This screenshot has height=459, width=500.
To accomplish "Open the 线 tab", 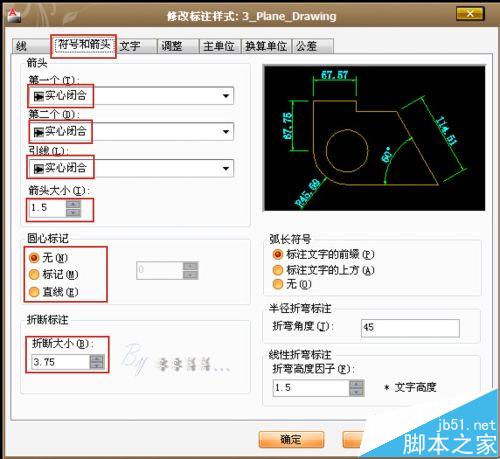I will tap(31, 46).
